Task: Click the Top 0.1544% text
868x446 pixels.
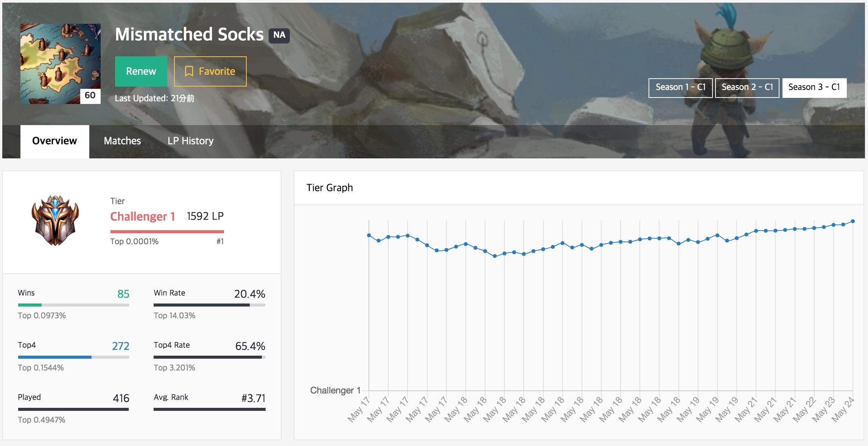Action: click(40, 368)
